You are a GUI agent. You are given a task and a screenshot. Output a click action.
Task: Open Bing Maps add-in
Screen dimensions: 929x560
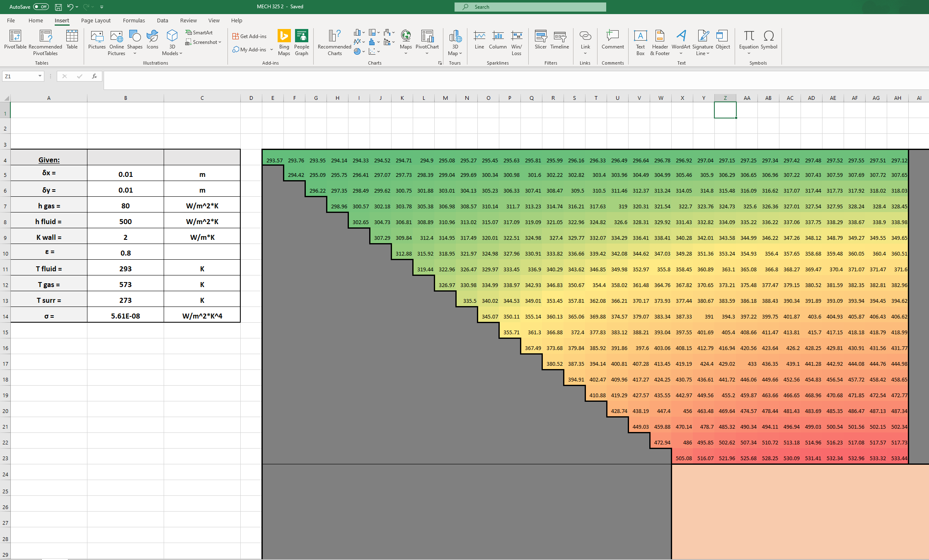coord(284,43)
